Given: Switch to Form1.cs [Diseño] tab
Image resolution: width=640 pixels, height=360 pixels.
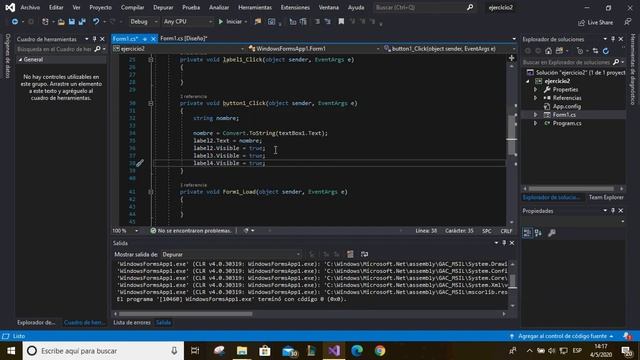Looking at the screenshot, I should [x=184, y=38].
